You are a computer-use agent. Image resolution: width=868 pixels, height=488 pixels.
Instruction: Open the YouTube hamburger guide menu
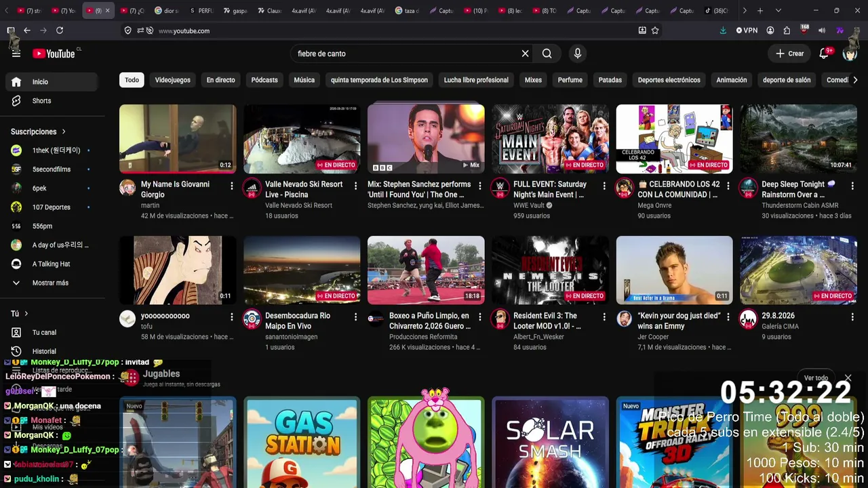(x=16, y=54)
